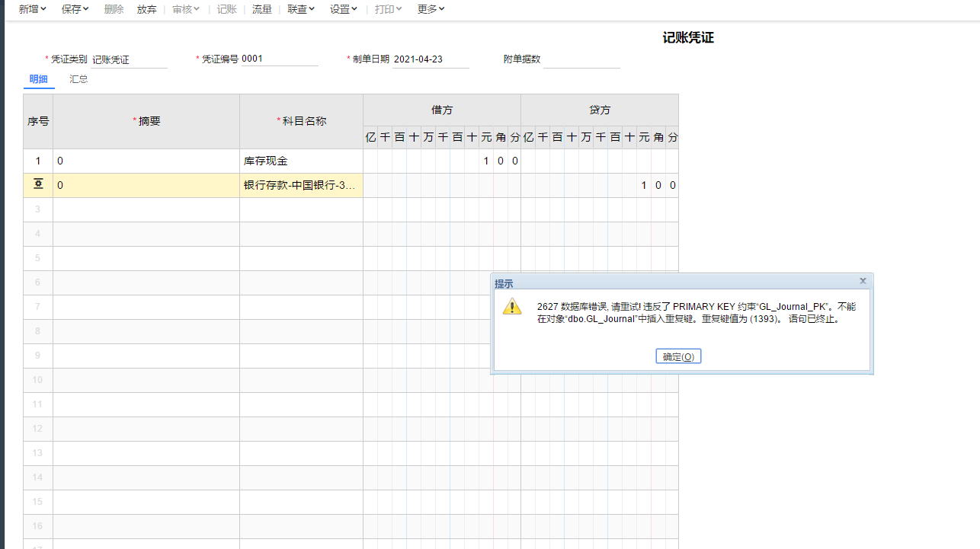This screenshot has height=549, width=980.
Task: Select the 库存现金 account cell
Action: [x=301, y=161]
